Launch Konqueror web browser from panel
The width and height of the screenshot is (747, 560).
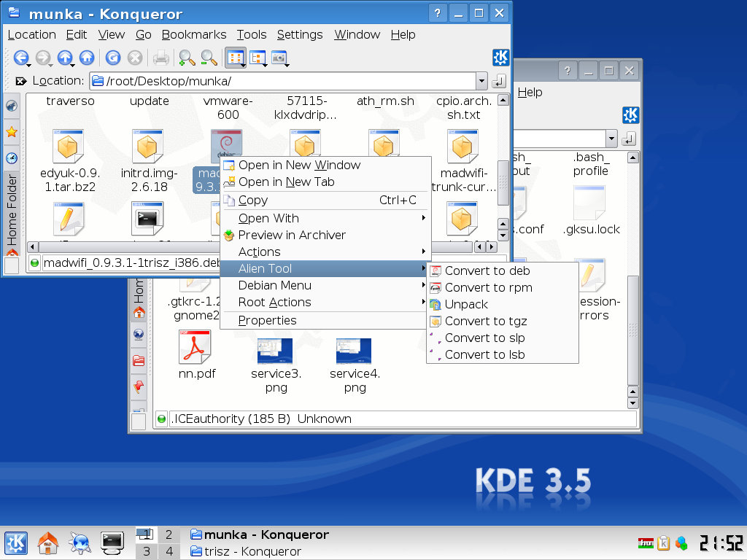point(80,542)
